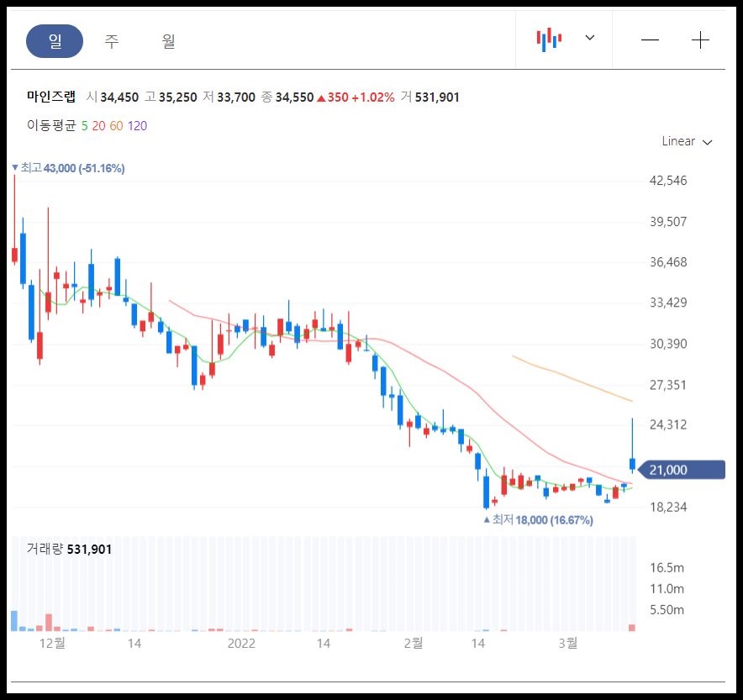Click the change value +1.02%
Viewport: 743px width, 700px height.
tap(373, 97)
